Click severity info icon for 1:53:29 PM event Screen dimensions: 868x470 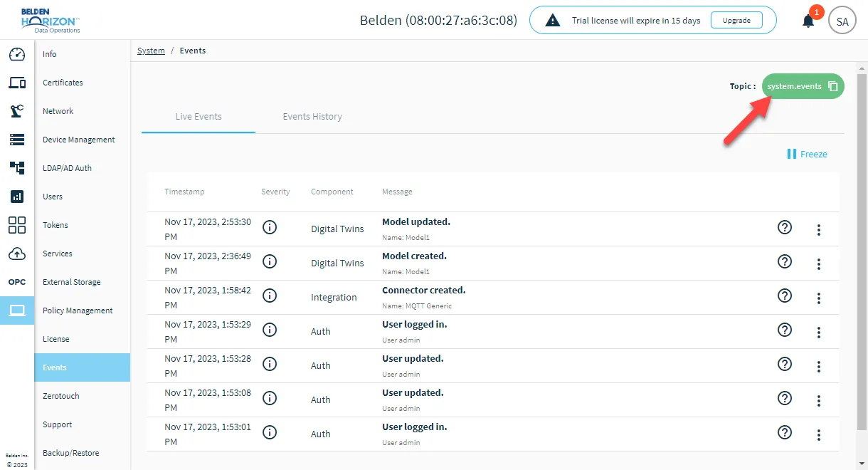click(x=270, y=330)
